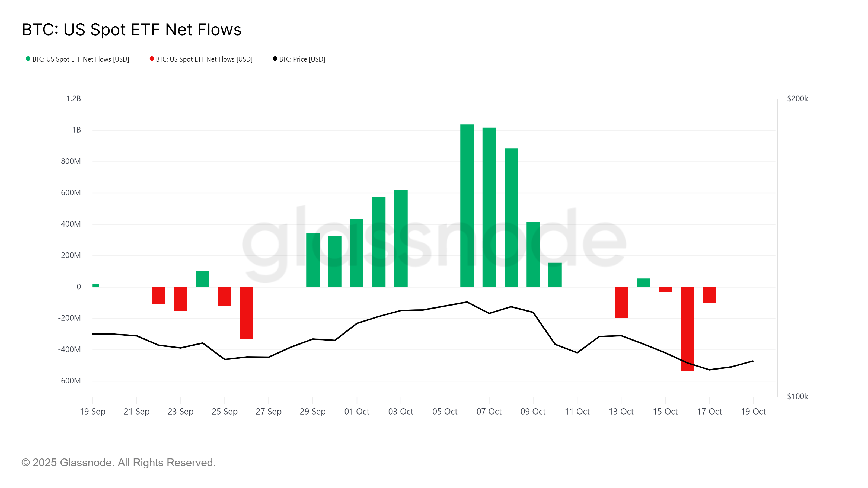Click the "19 Sep" x-axis date label
Viewport: 868px width, 488px height.
tap(93, 412)
